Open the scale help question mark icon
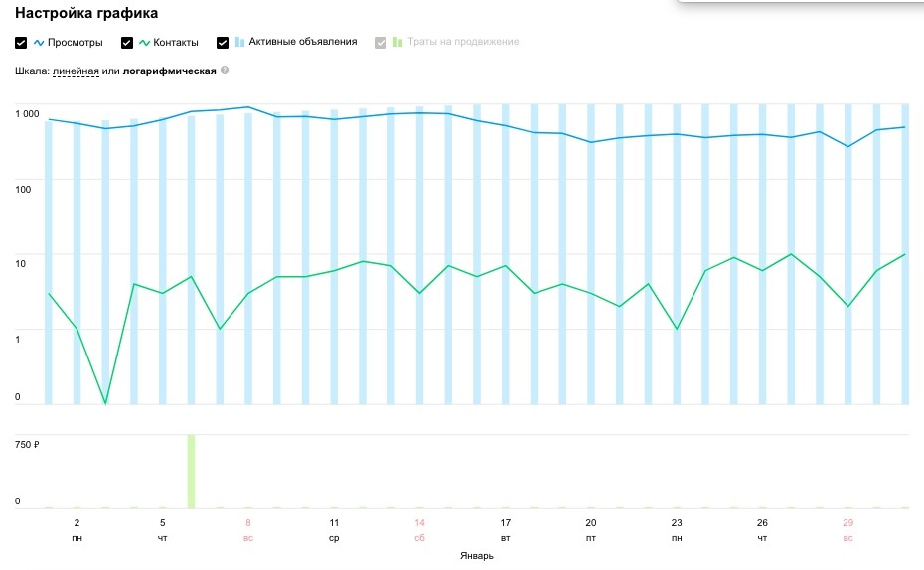The image size is (924, 570). 225,71
